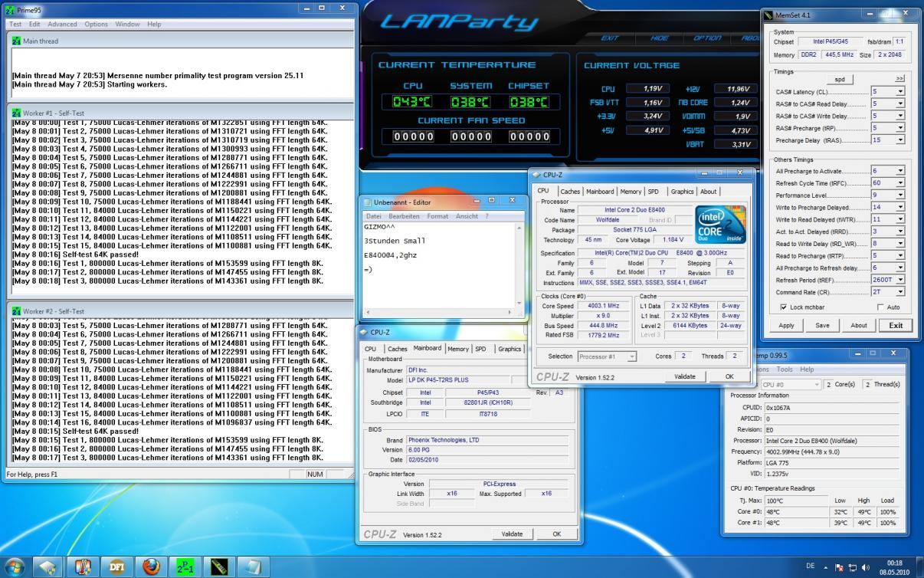
Task: Open the Editor notepad taskbar icon
Action: [253, 567]
